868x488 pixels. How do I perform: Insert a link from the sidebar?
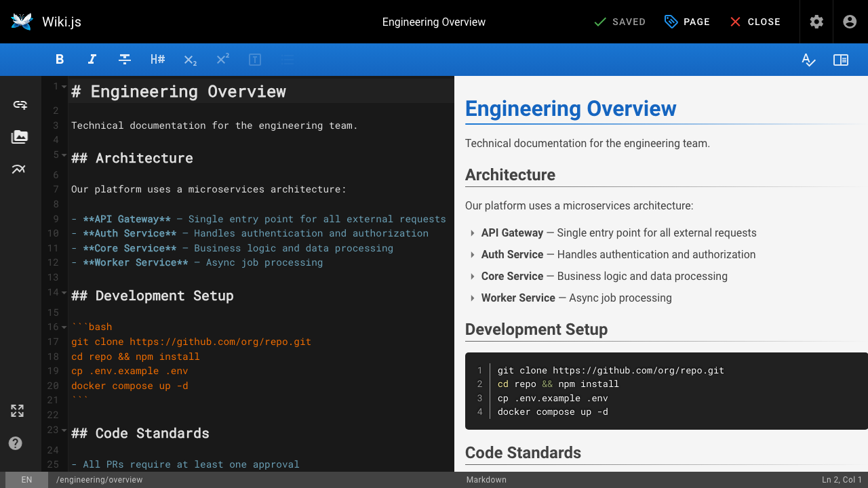click(x=20, y=104)
